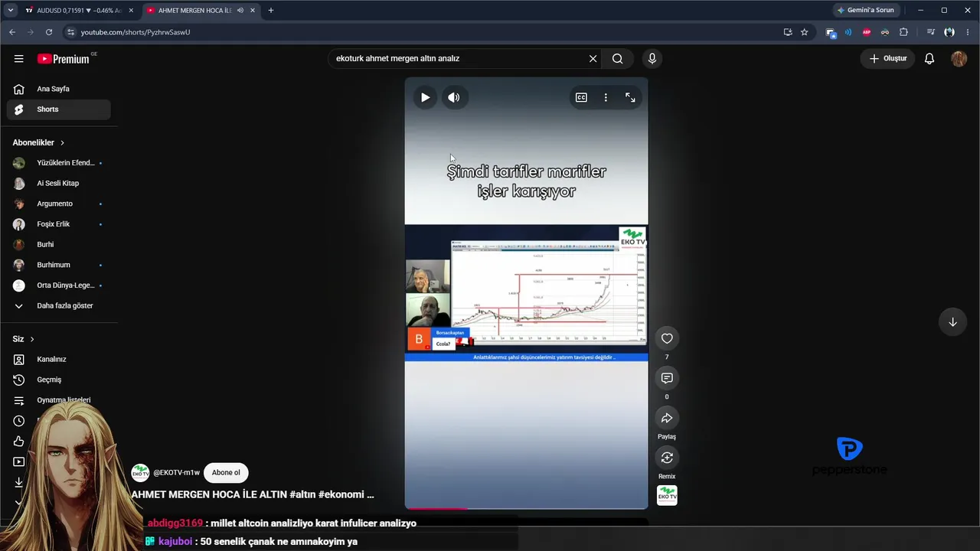Open the Argumento subscription
Screen dimensions: 980x551
[58, 204]
